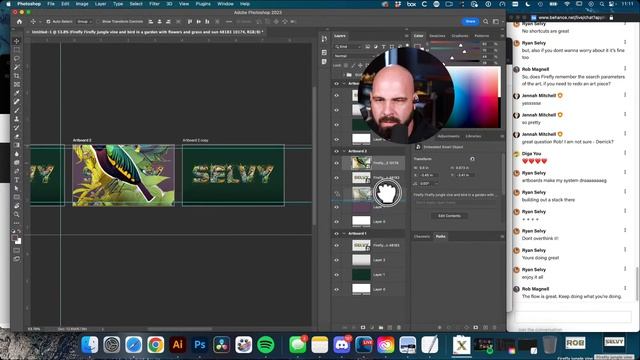The width and height of the screenshot is (640, 360).
Task: Select the Gradient tool
Action: coord(17,145)
